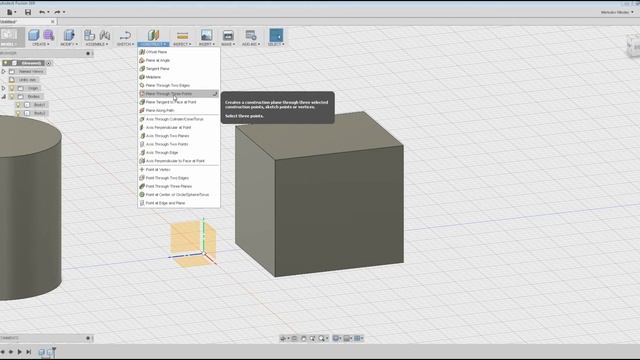
Task: Click the Create box icon
Action: 33,35
